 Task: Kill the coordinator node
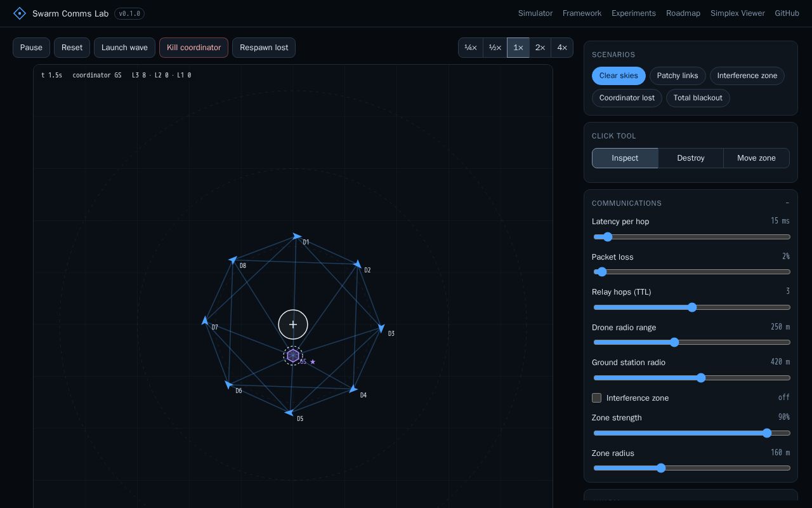coord(193,48)
